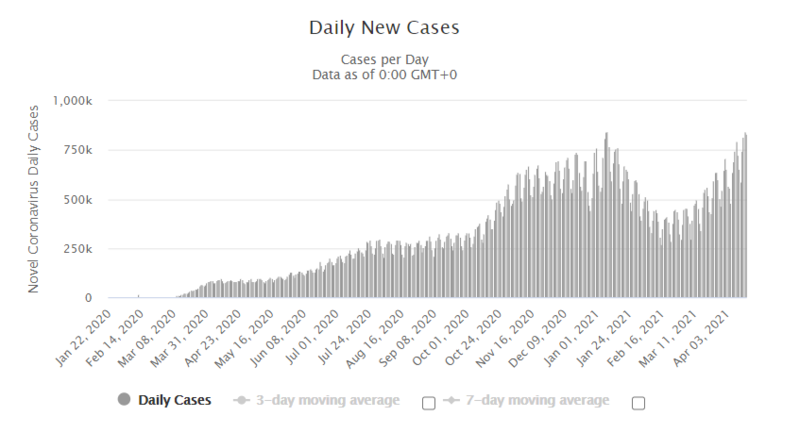
Task: Click the latest bar after Apr 03, 2021
Action: click(745, 216)
